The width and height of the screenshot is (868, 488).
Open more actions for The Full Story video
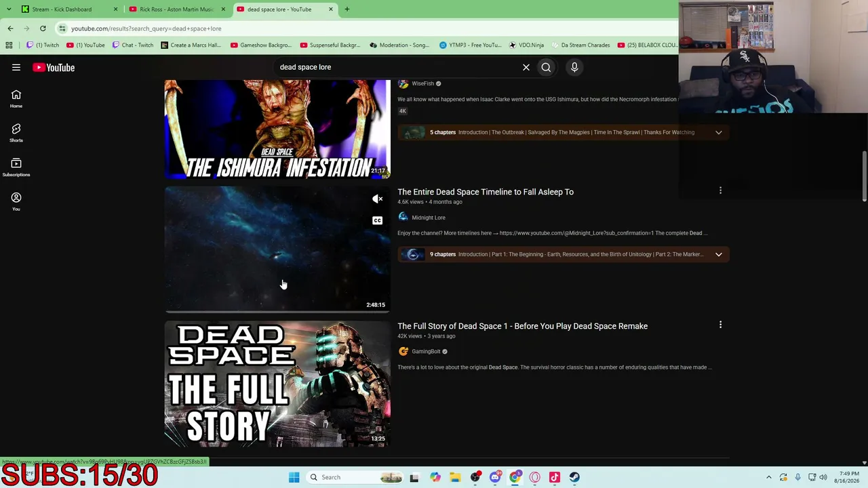point(720,325)
